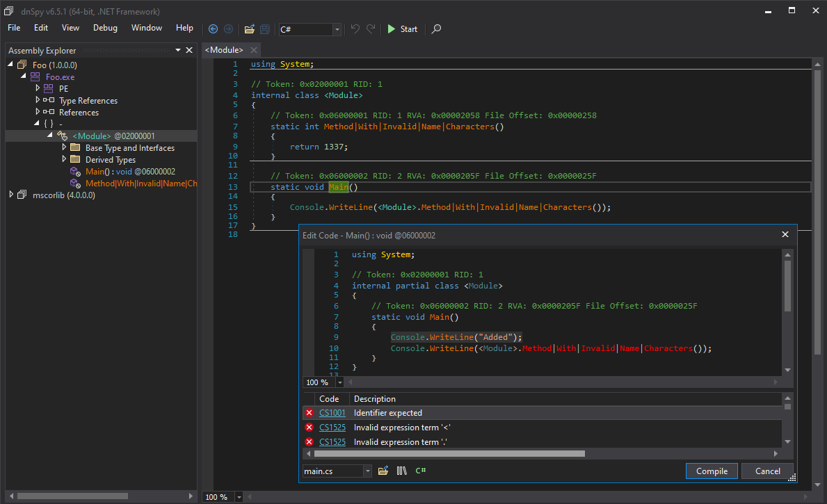This screenshot has height=504, width=827.
Task: Click the add assembly reference icon in dialog
Action: 401,471
